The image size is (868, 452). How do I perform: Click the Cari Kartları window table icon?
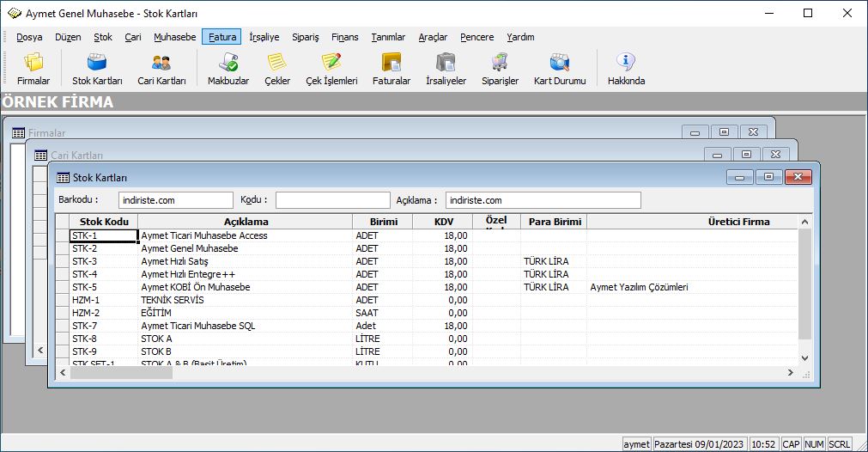(40, 156)
